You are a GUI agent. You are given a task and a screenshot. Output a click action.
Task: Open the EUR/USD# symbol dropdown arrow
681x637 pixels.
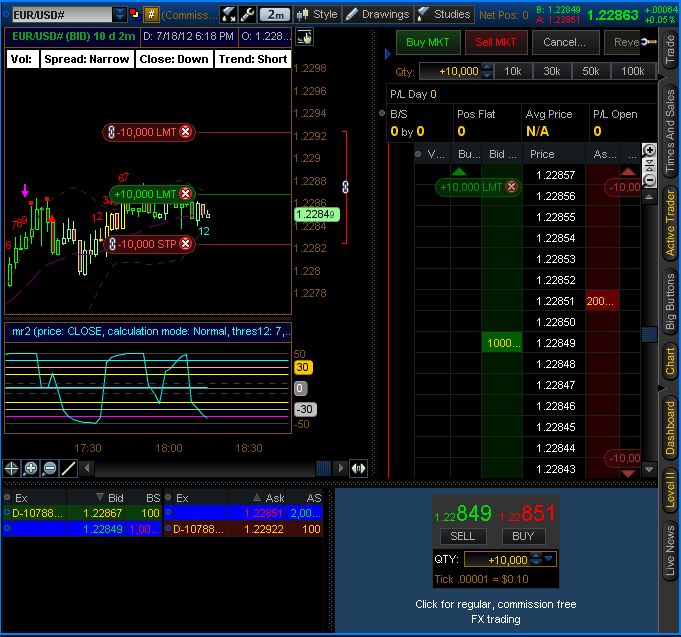[x=119, y=15]
